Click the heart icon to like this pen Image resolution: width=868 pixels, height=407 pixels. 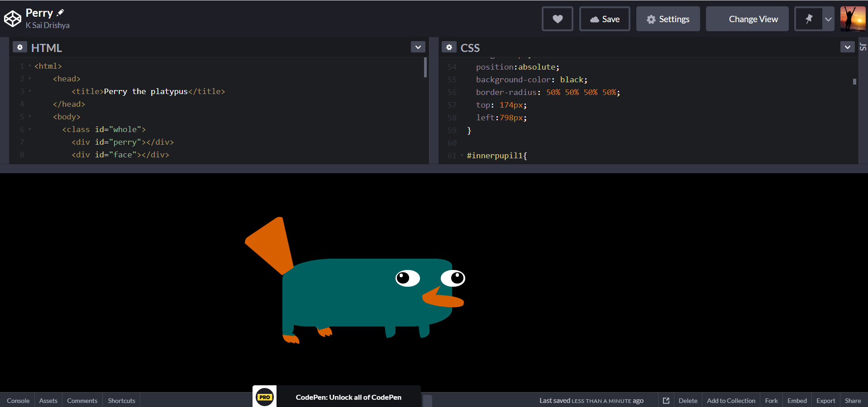557,19
